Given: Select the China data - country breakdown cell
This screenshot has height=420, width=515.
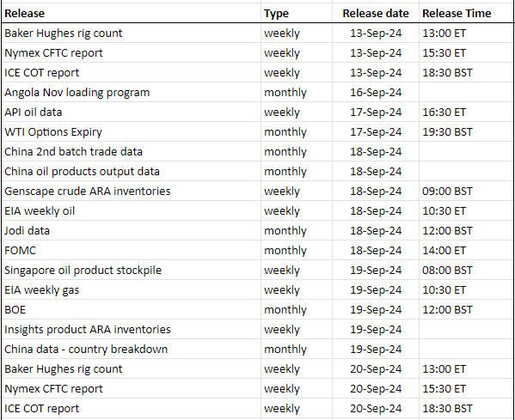Looking at the screenshot, I should (x=131, y=349).
